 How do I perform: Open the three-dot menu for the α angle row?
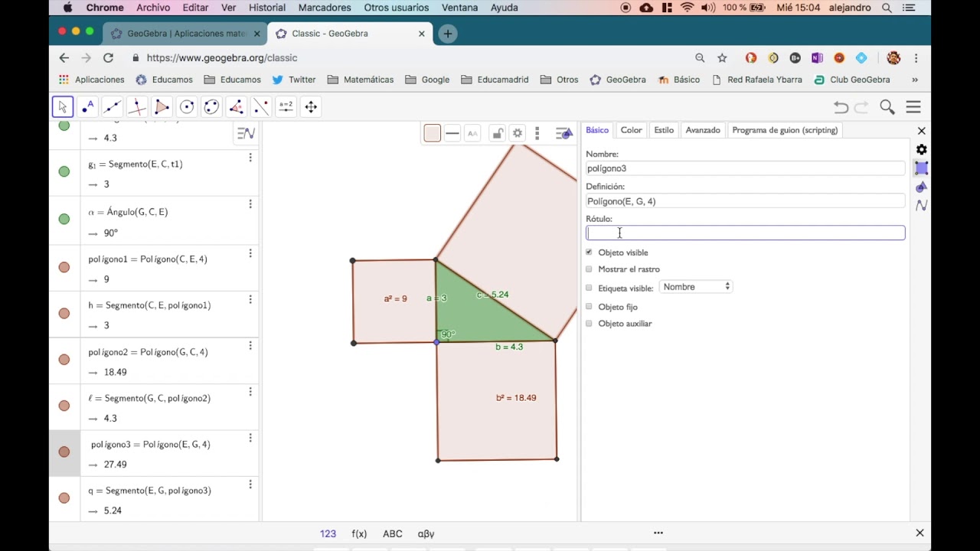(x=250, y=204)
